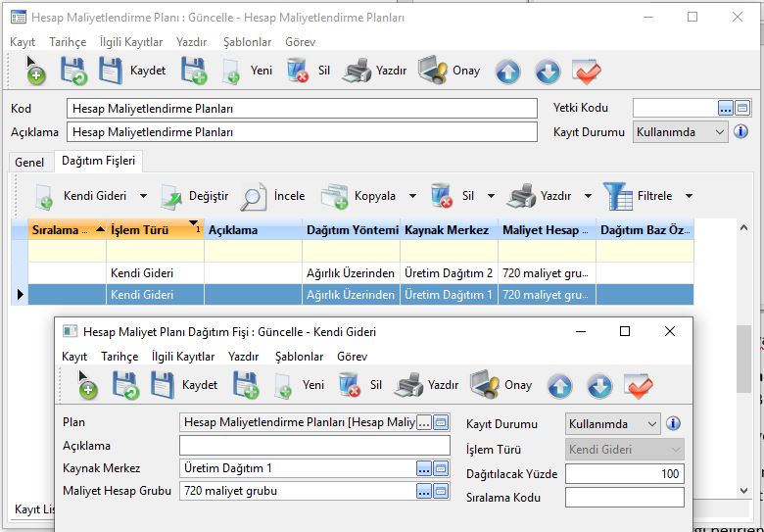Click the Değiştir edit icon

172,196
